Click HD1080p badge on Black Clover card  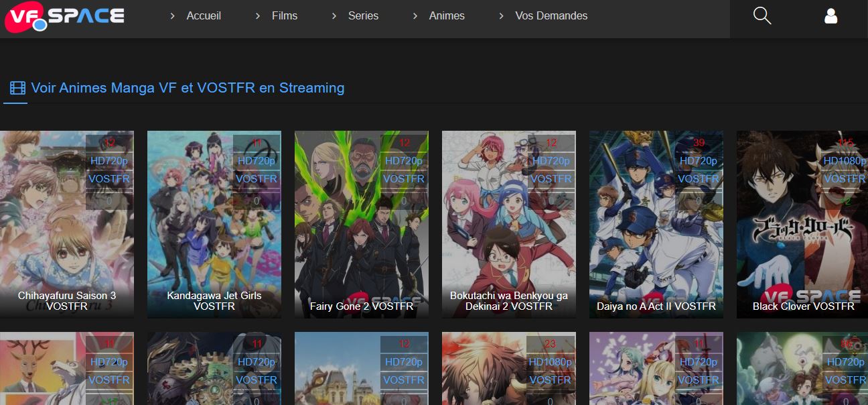[844, 161]
